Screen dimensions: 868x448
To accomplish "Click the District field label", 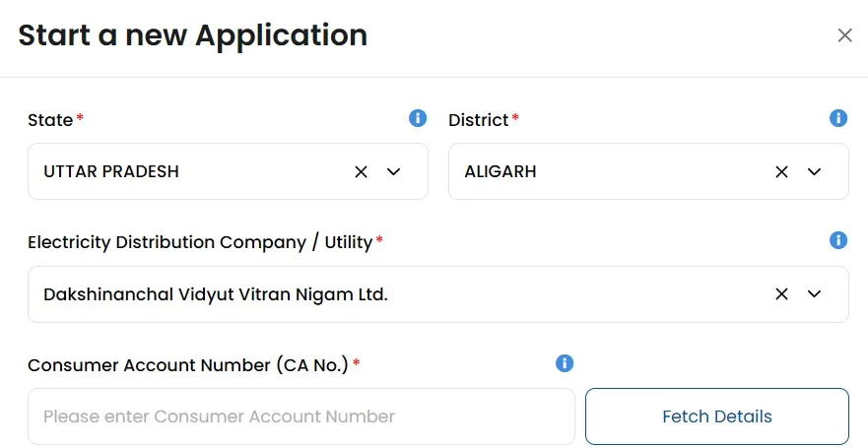I will point(478,120).
